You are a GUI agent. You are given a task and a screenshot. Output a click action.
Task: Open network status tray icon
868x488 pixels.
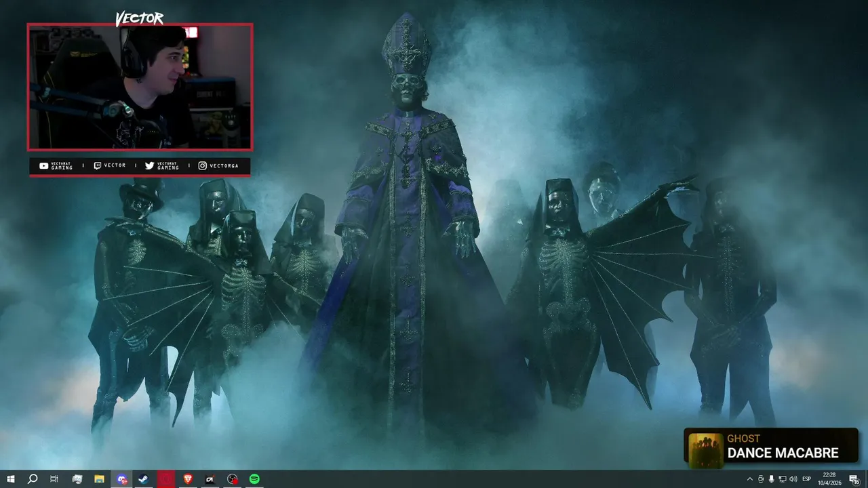click(782, 479)
